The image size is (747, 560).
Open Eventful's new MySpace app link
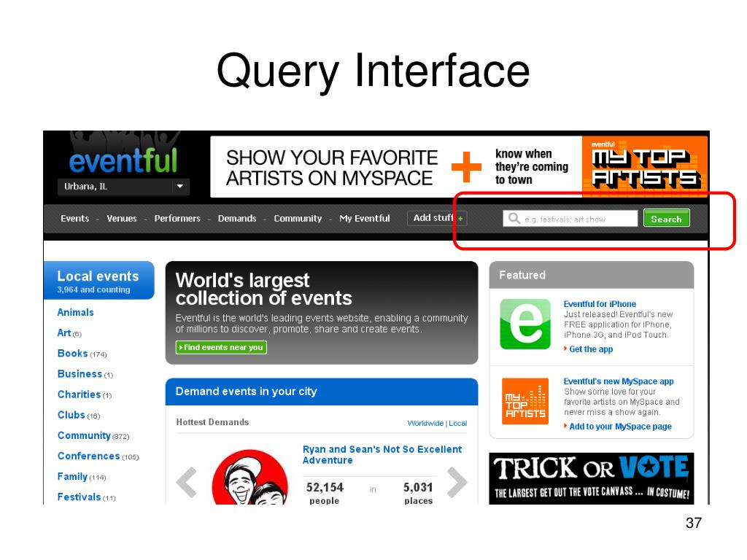pos(619,381)
